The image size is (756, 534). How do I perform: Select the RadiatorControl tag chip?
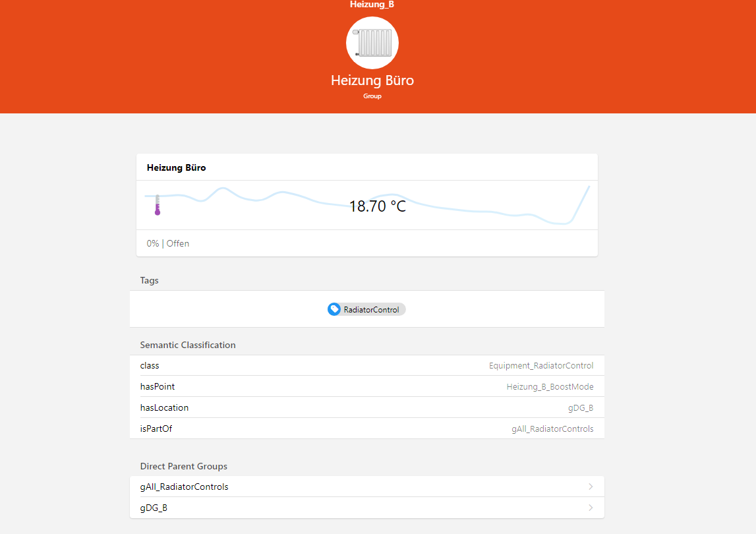click(366, 309)
